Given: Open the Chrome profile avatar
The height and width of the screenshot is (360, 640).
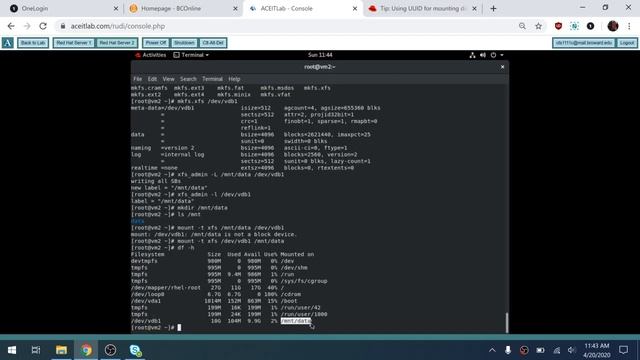Looking at the screenshot, I should point(613,26).
